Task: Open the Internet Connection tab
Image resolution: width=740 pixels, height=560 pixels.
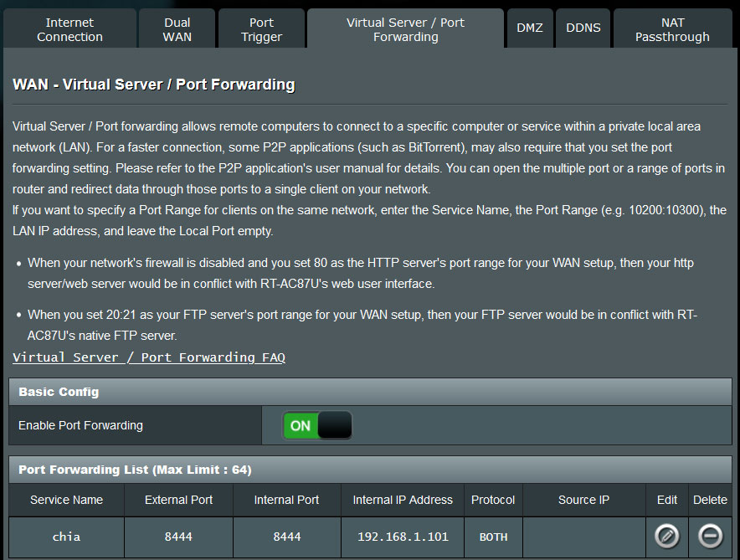Action: coord(69,29)
